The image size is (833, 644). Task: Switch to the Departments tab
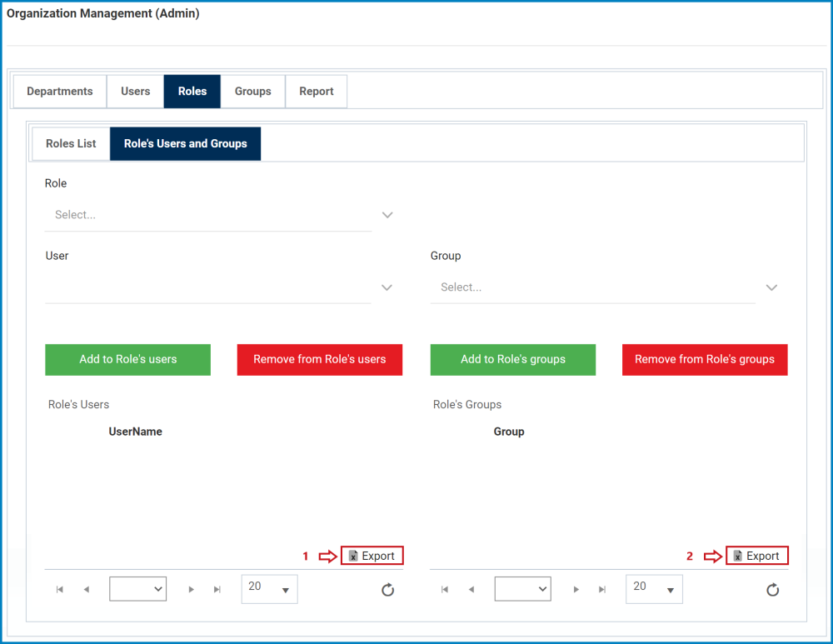pos(59,91)
